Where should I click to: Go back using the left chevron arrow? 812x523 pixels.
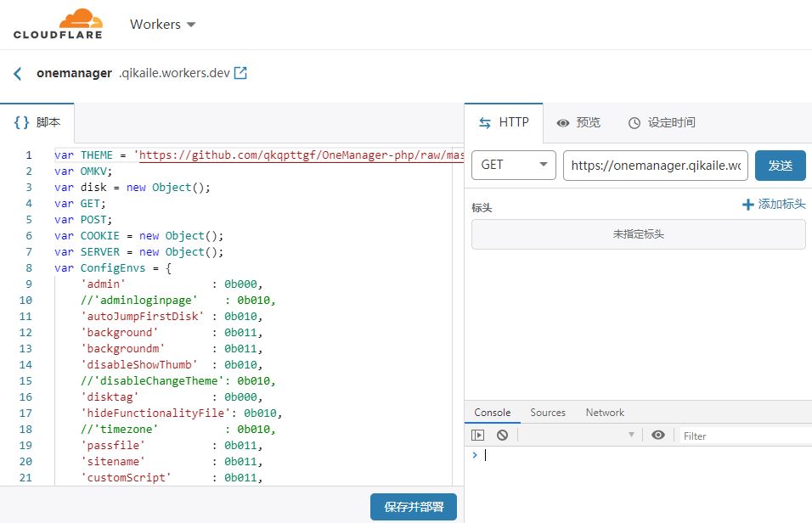(18, 74)
